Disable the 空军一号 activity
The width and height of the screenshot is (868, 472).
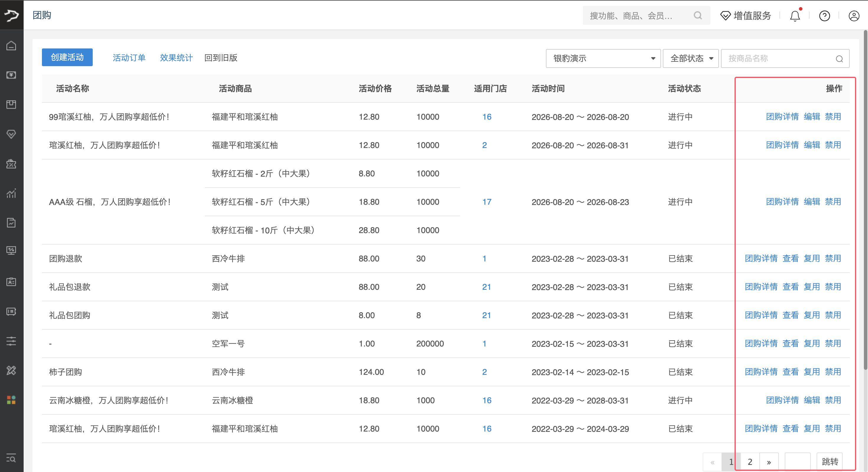point(833,343)
